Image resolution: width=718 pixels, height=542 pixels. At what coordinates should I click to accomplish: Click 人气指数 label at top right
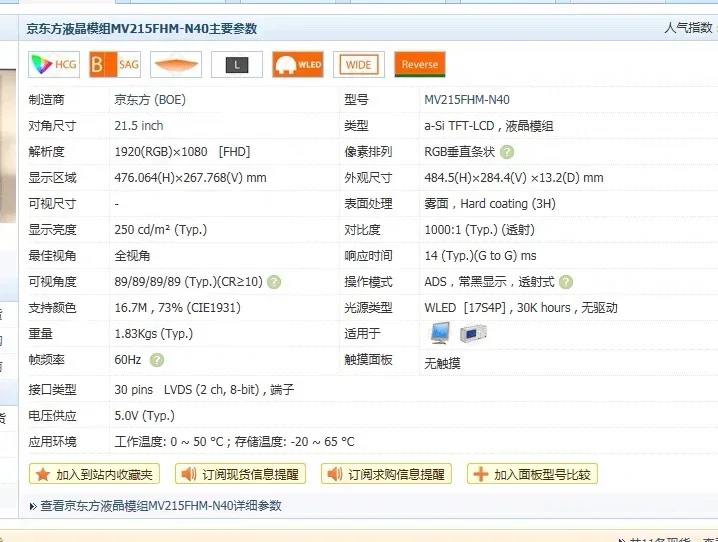[688, 28]
